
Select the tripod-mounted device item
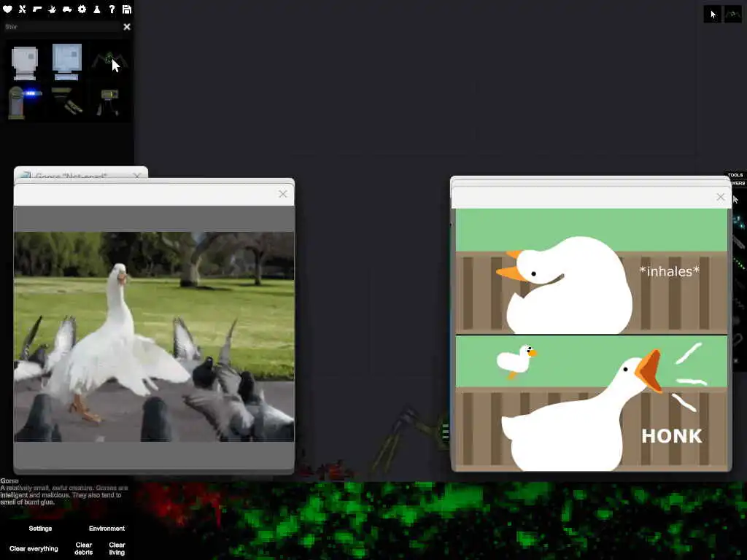(109, 102)
